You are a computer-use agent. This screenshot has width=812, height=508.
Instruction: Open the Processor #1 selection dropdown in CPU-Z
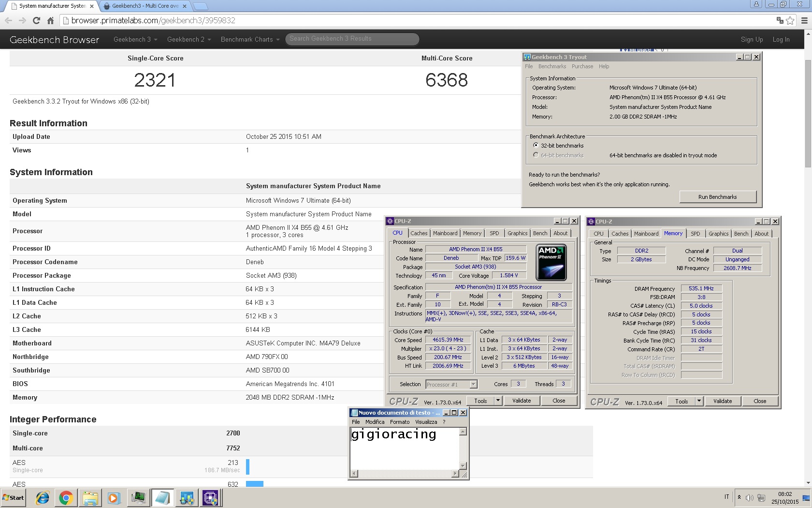[x=474, y=384]
